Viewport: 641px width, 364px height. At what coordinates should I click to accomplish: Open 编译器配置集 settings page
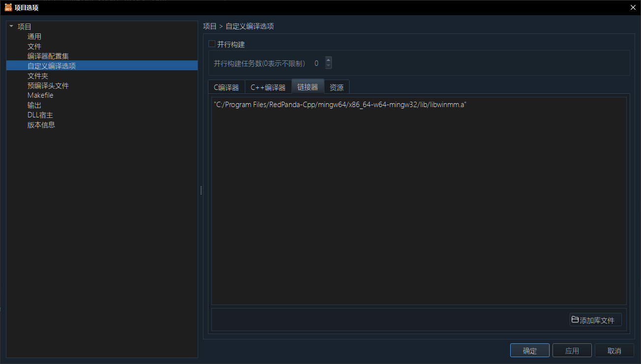coord(48,56)
